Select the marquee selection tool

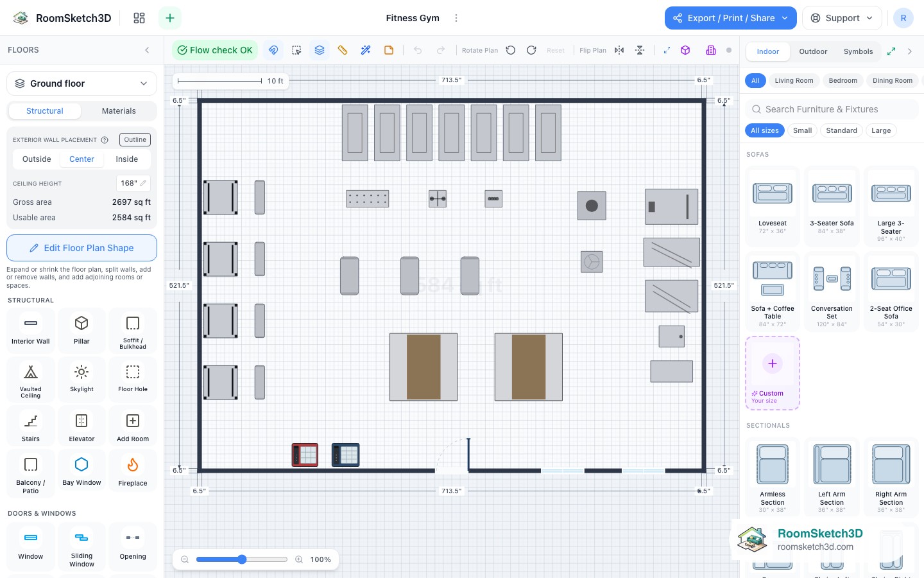click(x=296, y=50)
